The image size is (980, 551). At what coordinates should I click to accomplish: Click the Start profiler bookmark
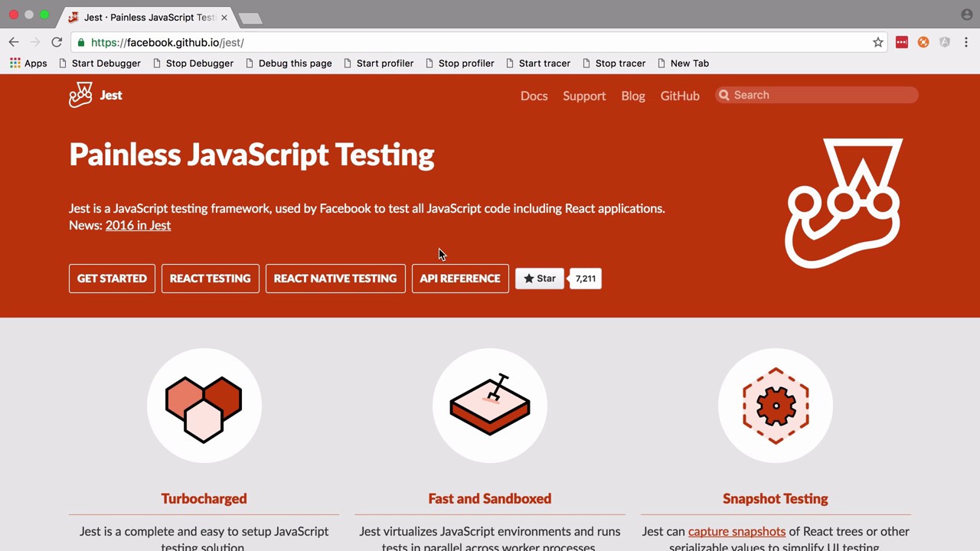click(x=378, y=64)
